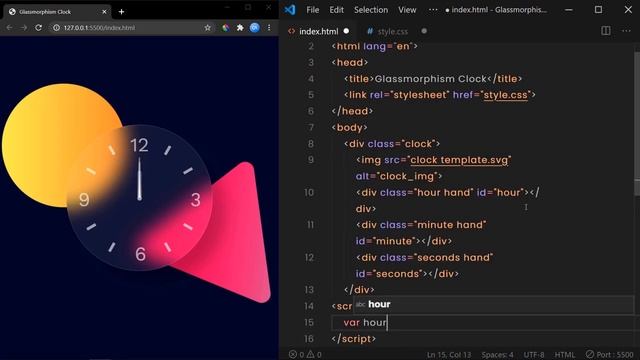The image size is (640, 360).
Task: Open the Selection menu
Action: click(x=371, y=10)
